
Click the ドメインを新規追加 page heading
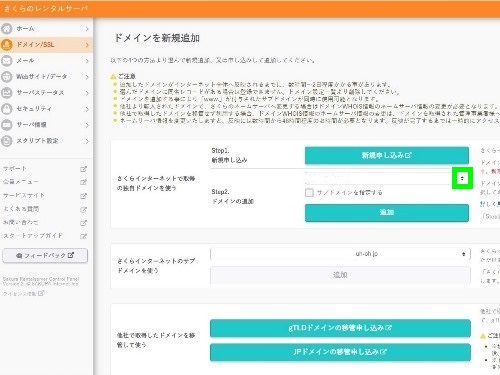(157, 38)
